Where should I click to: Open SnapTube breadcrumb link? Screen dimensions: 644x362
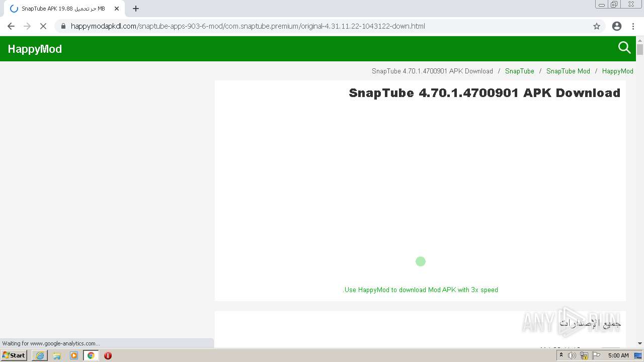point(520,71)
